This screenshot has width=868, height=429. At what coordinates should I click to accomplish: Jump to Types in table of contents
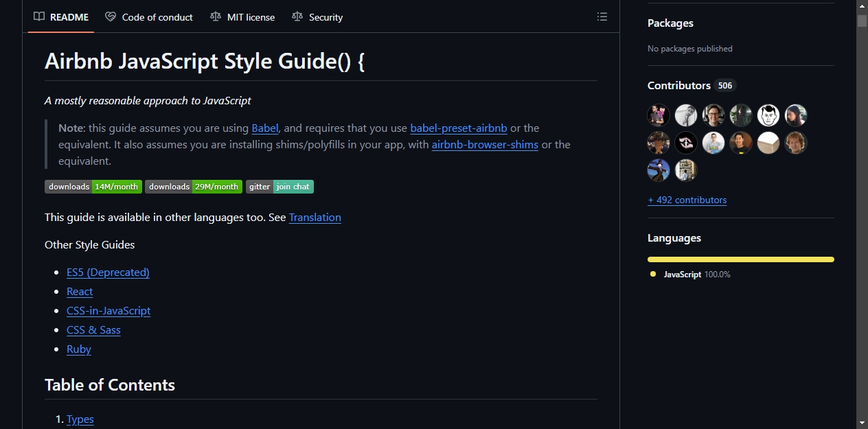coord(80,419)
